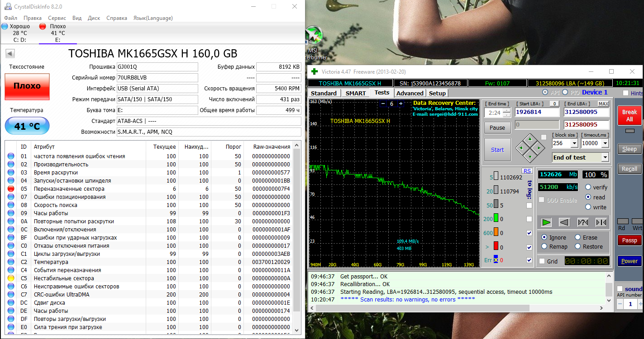Toggle the sound checkbox in Victoria

[620, 289]
